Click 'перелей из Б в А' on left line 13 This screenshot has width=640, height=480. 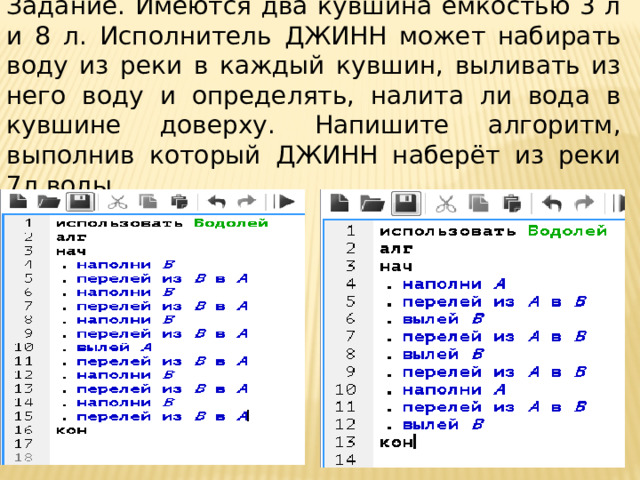click(162, 389)
